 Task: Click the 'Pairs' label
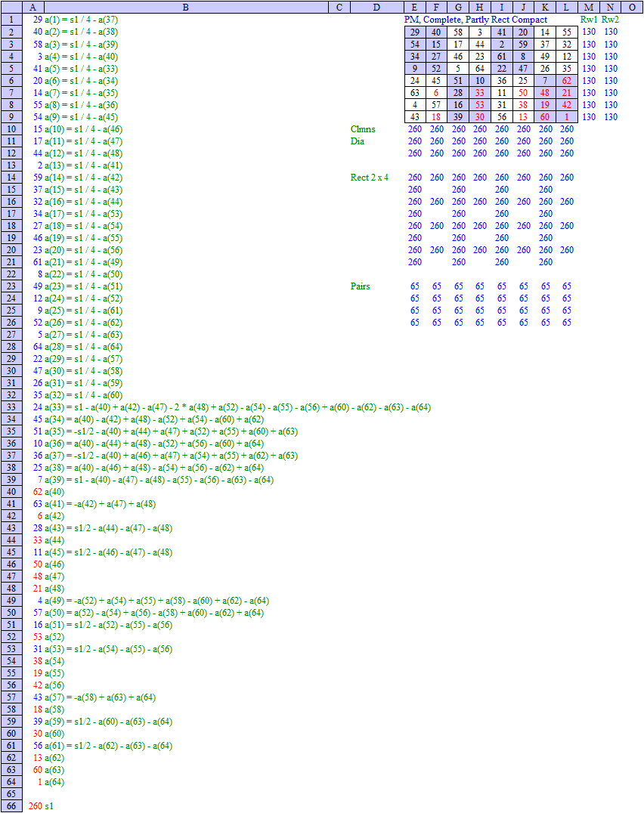tap(361, 286)
